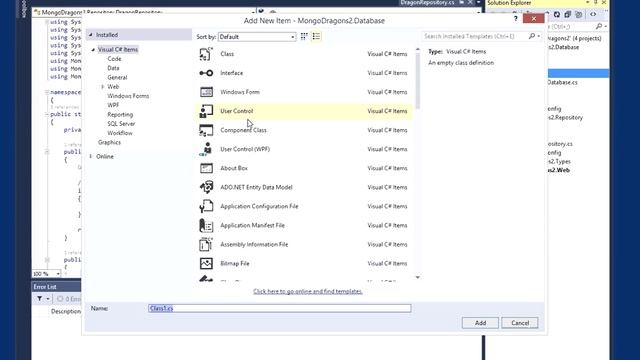Select the Component Class template icon
The height and width of the screenshot is (360, 640).
[x=206, y=130]
